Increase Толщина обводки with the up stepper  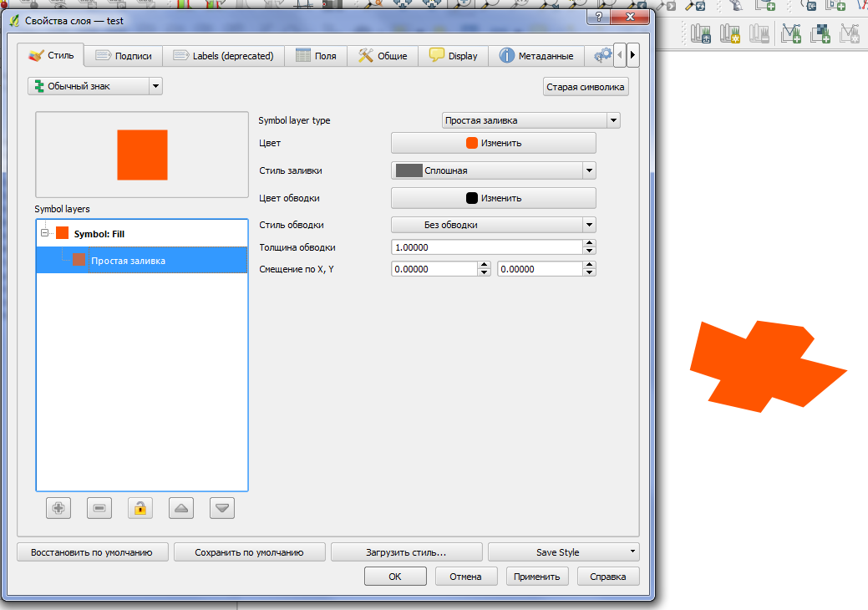click(588, 242)
